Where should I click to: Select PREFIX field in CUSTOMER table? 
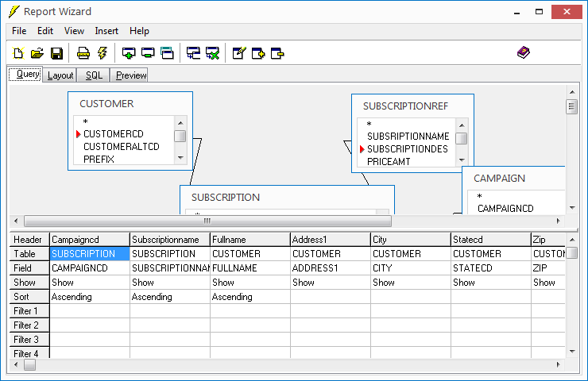coord(99,160)
